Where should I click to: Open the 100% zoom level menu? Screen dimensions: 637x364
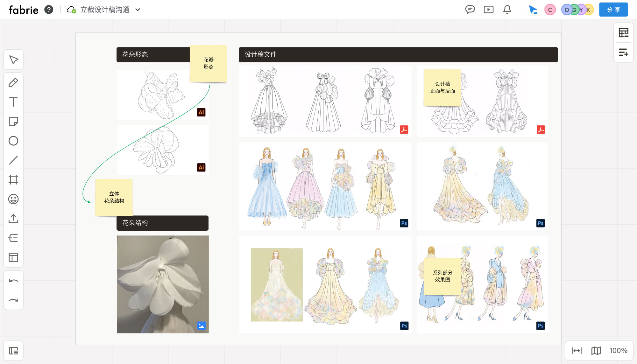pyautogui.click(x=618, y=351)
